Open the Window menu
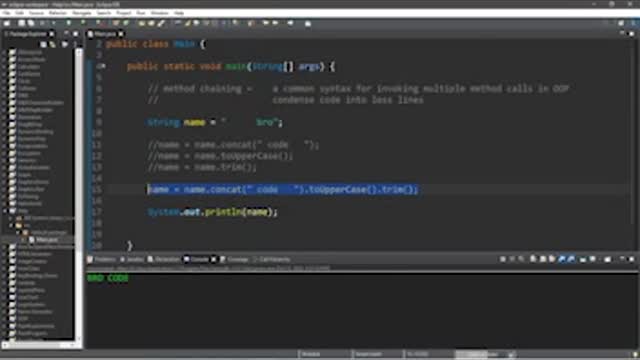Screen dimensions: 640x360 click(x=159, y=13)
